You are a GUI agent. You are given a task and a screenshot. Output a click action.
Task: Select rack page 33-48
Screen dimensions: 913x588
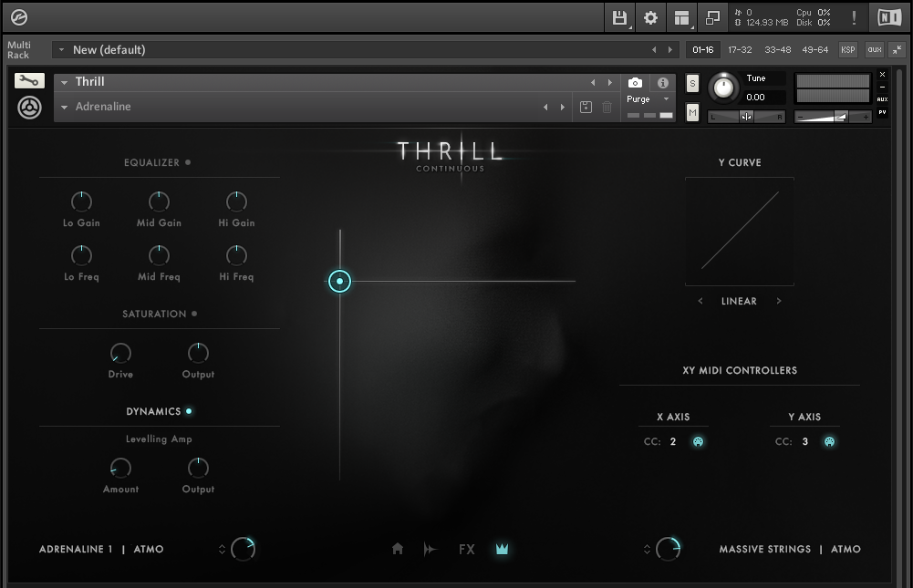coord(777,49)
